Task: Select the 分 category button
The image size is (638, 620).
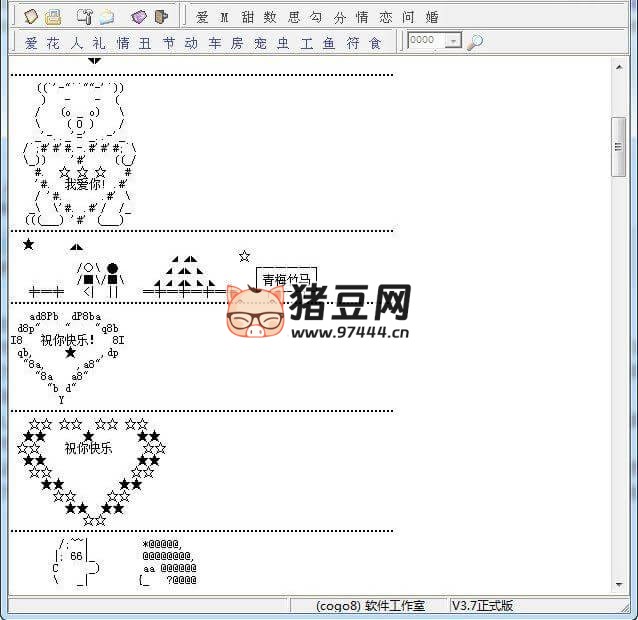Action: (x=339, y=17)
